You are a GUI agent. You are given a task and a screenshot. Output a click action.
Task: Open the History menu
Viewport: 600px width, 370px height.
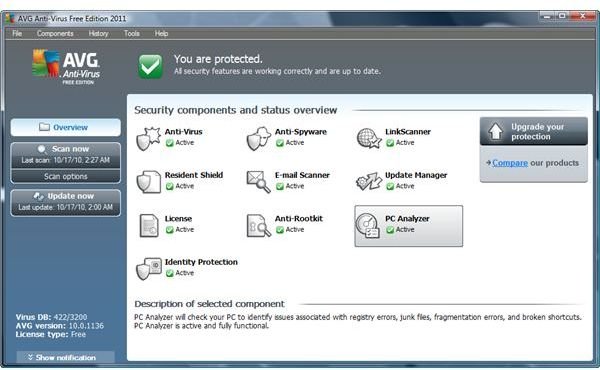[98, 34]
